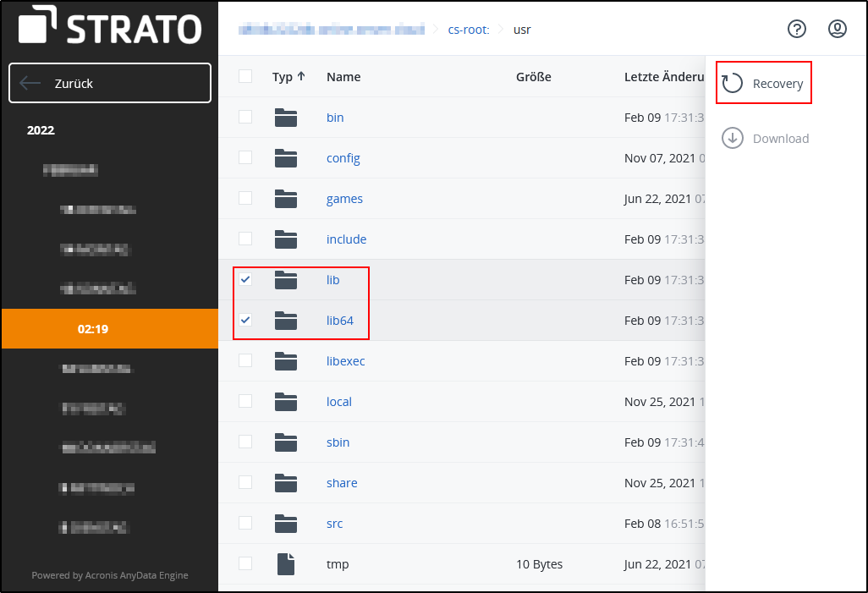Navigate to cs-root: in breadcrumb
This screenshot has height=593, width=868.
[x=468, y=30]
